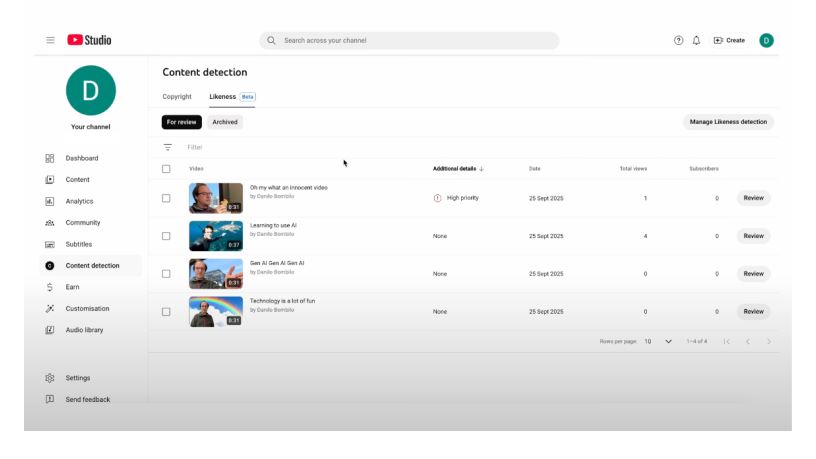Click the 'Technology is a lot of fun' title
816x459 pixels.
282,301
